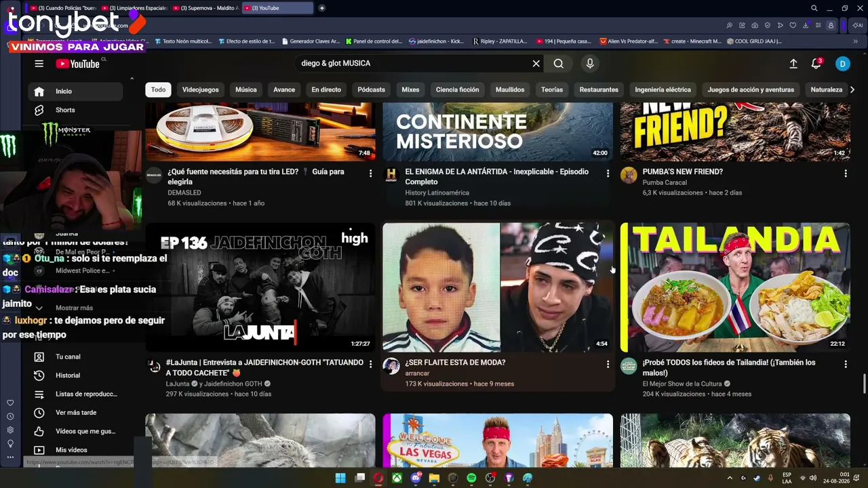This screenshot has height=488, width=868.
Task: Play the LaJunta EP 136 thumbnail
Action: pyautogui.click(x=260, y=287)
